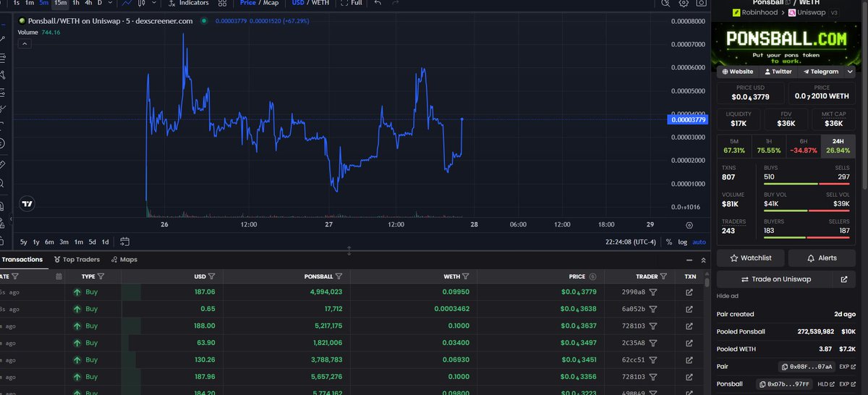Open the Ponsball Telegram link

pos(820,72)
